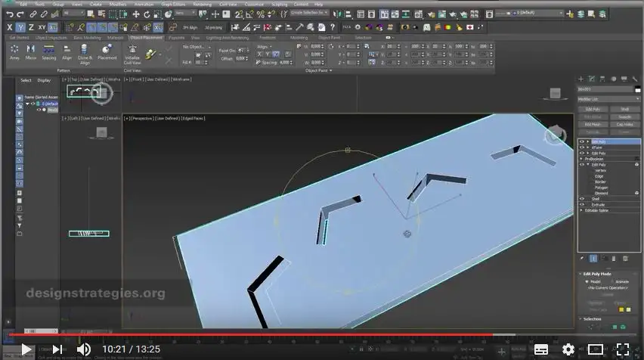Click the paint objects brush icon
This screenshot has height=360, width=644.
point(150,54)
